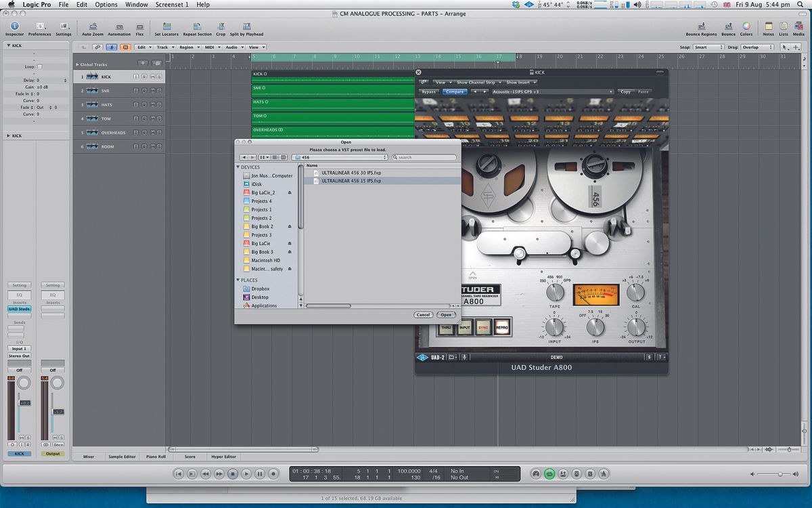Open the Inspector panel

(14, 27)
